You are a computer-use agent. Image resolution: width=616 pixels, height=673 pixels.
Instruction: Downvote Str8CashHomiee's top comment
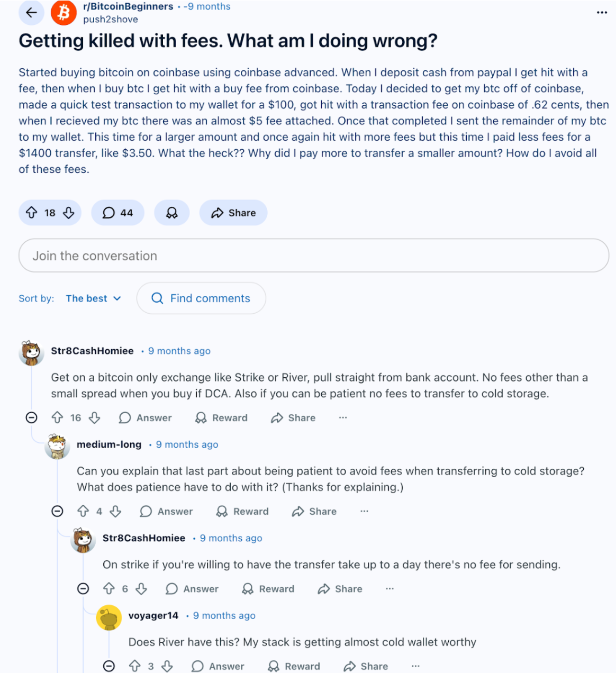click(x=94, y=418)
